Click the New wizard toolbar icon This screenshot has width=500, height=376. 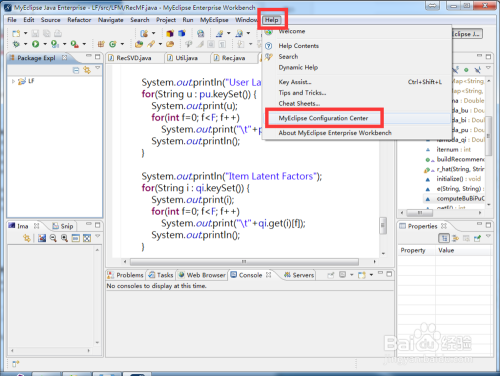tap(16, 33)
